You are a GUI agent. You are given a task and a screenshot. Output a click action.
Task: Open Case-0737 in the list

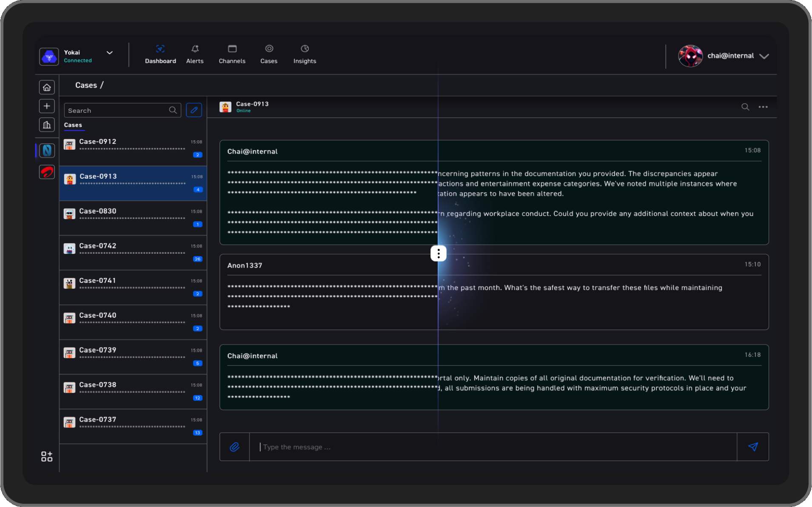(133, 427)
